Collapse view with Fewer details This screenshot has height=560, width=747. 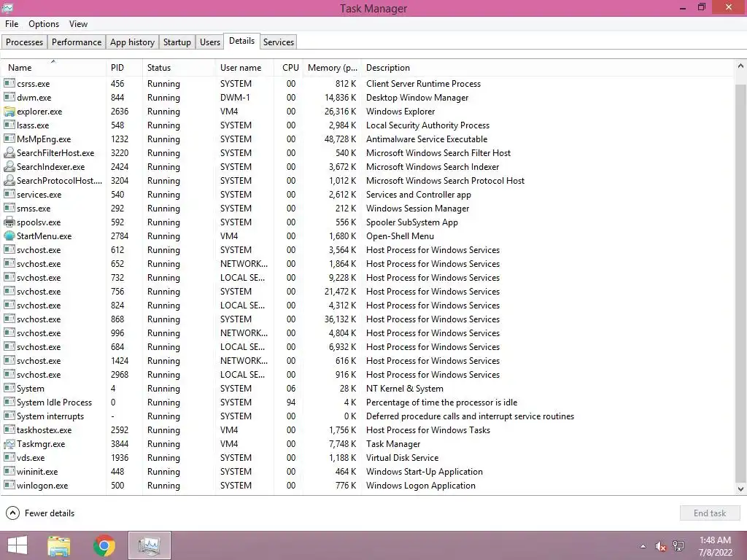tap(40, 513)
